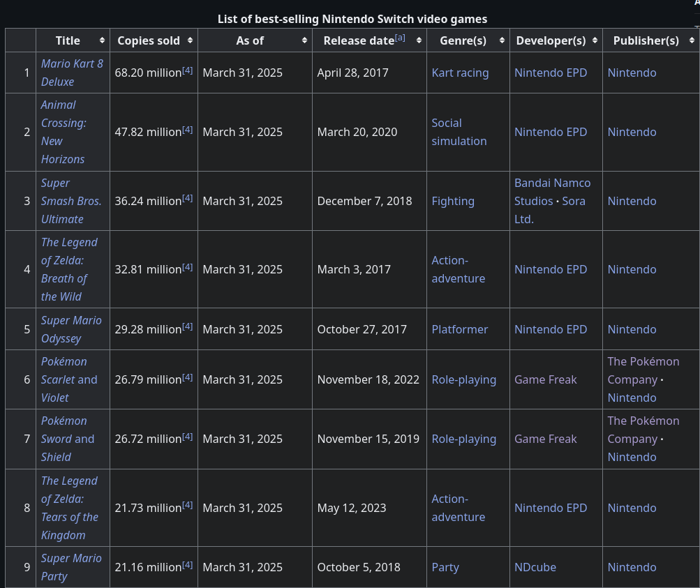This screenshot has width=700, height=588.
Task: Open citation [4] next to 36.24 million
Action: [x=188, y=198]
